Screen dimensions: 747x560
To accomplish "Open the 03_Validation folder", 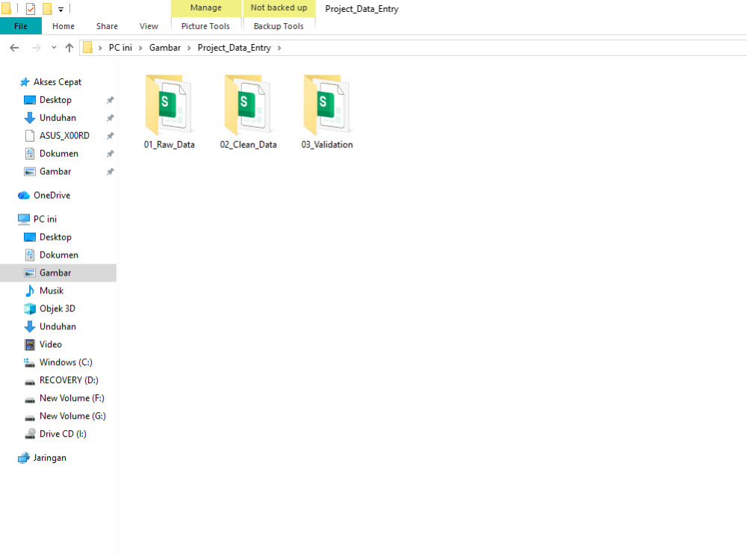I will pos(327,112).
